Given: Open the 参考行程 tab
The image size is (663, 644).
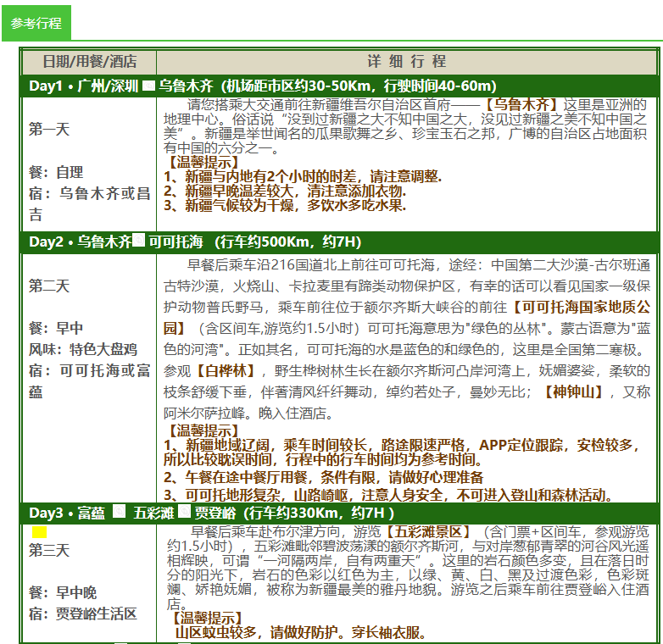Looking at the screenshot, I should click(36, 23).
